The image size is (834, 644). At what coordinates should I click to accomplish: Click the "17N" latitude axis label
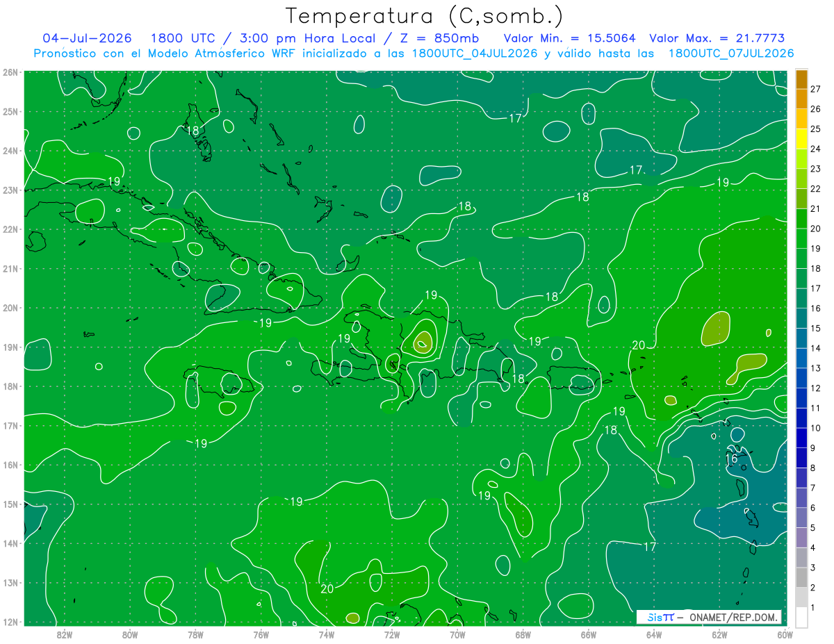tap(10, 425)
